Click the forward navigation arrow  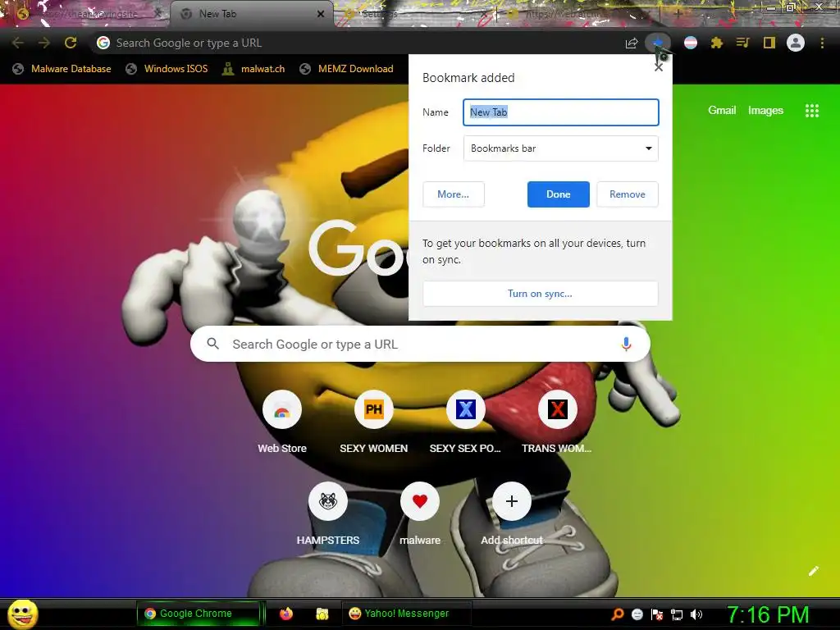tap(44, 43)
